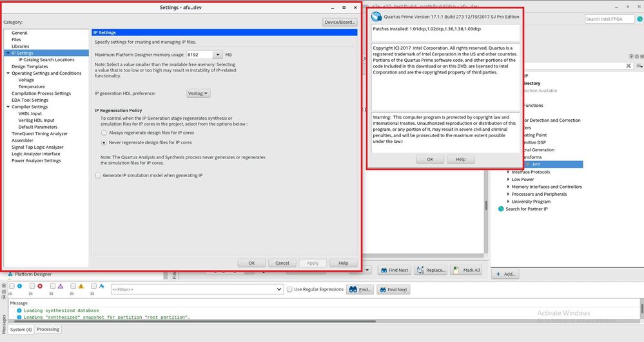This screenshot has height=342, width=644.
Task: Select IP Catalog Search Locations in tree
Action: 46,60
